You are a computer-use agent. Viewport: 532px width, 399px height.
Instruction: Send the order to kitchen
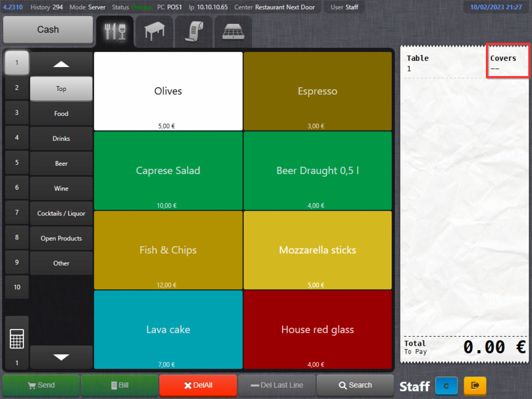click(x=41, y=385)
